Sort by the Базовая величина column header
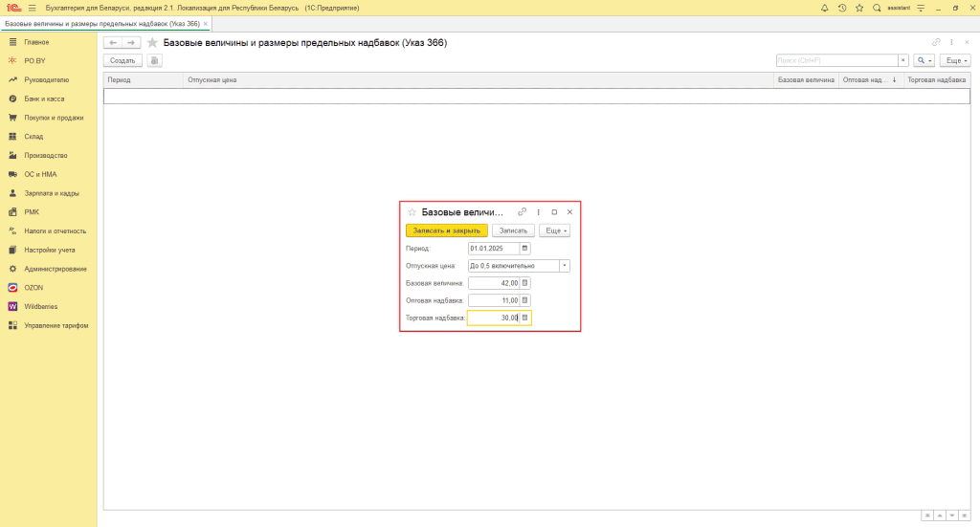The image size is (980, 527). click(x=806, y=80)
